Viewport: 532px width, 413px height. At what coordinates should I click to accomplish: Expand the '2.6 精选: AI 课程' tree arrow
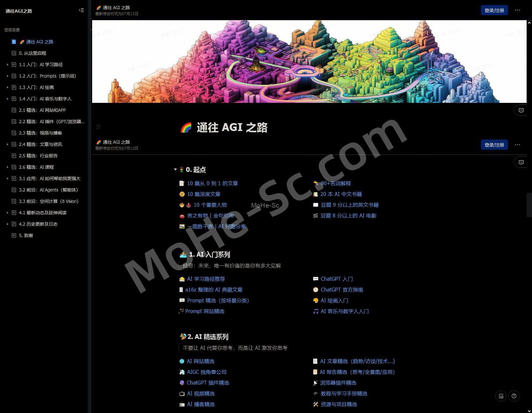pyautogui.click(x=8, y=167)
